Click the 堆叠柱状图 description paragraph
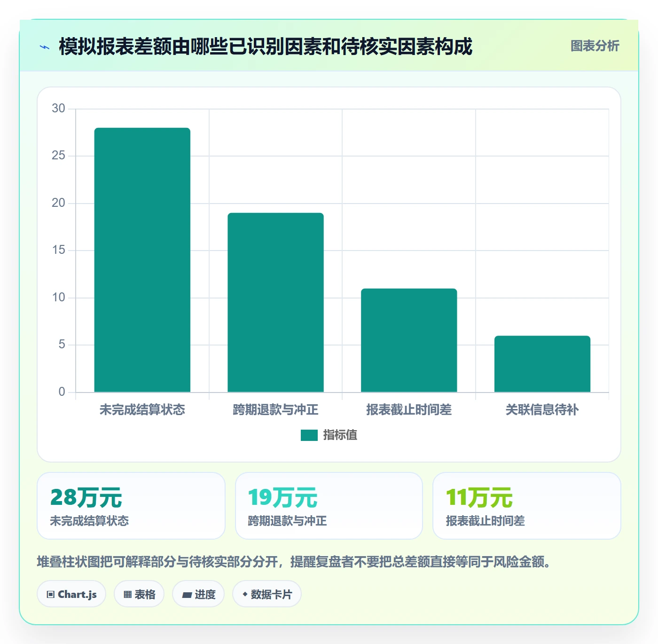658x644 pixels. (294, 562)
